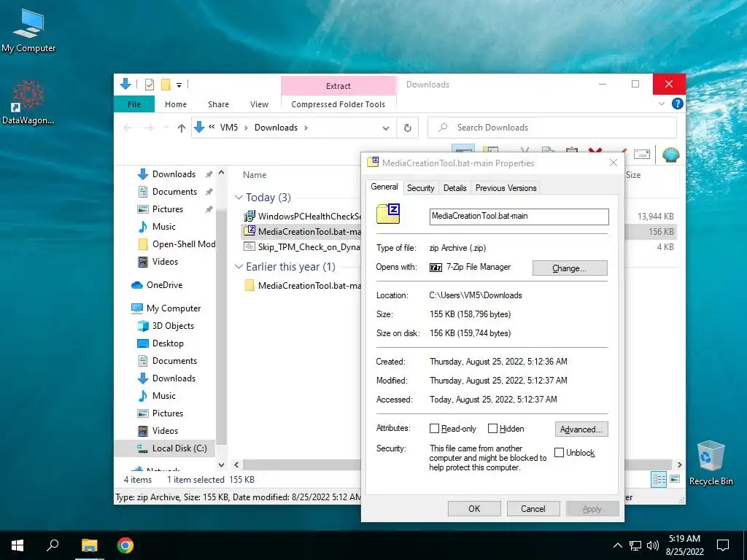Open 3D Objects in navigation pane

coord(166,326)
